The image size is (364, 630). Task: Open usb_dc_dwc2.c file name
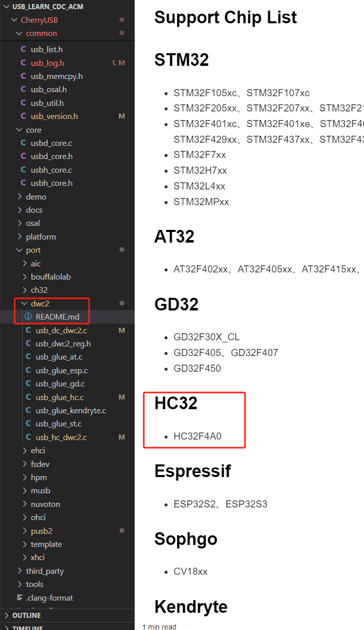(x=61, y=330)
